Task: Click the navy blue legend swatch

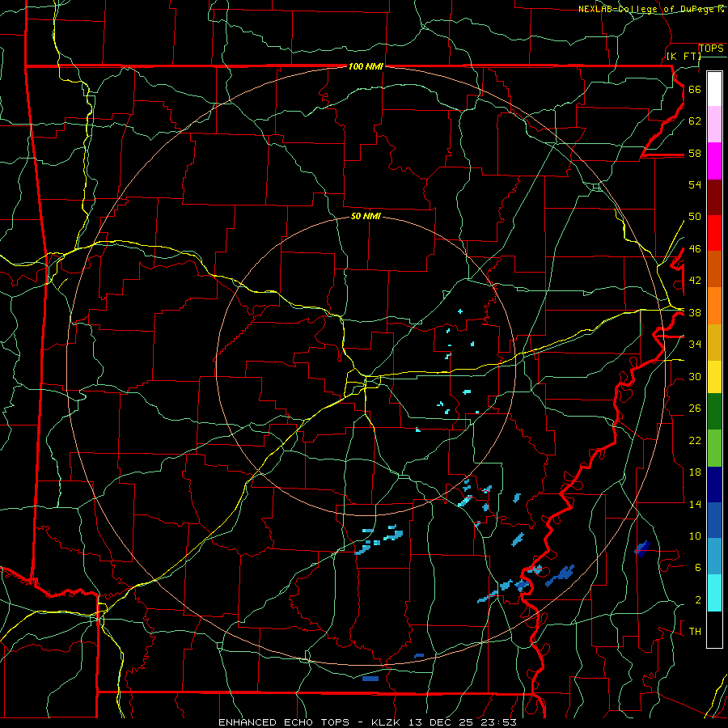Action: pyautogui.click(x=714, y=485)
